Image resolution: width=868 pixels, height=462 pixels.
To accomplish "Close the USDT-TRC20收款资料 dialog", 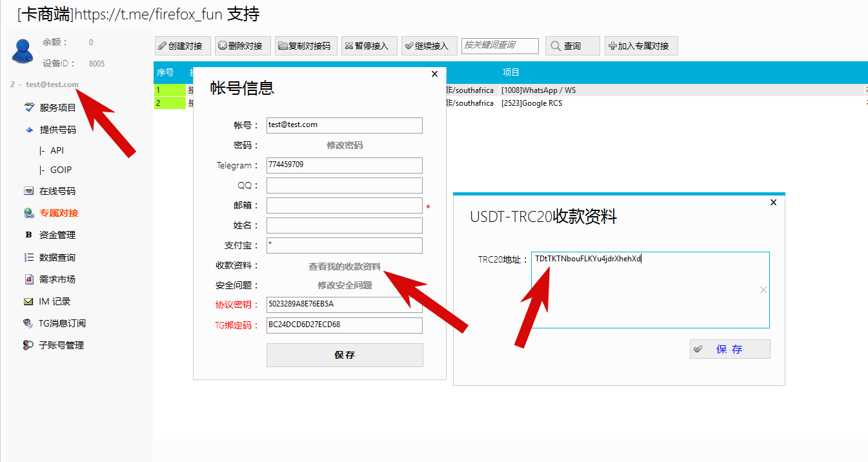I will pos(774,203).
